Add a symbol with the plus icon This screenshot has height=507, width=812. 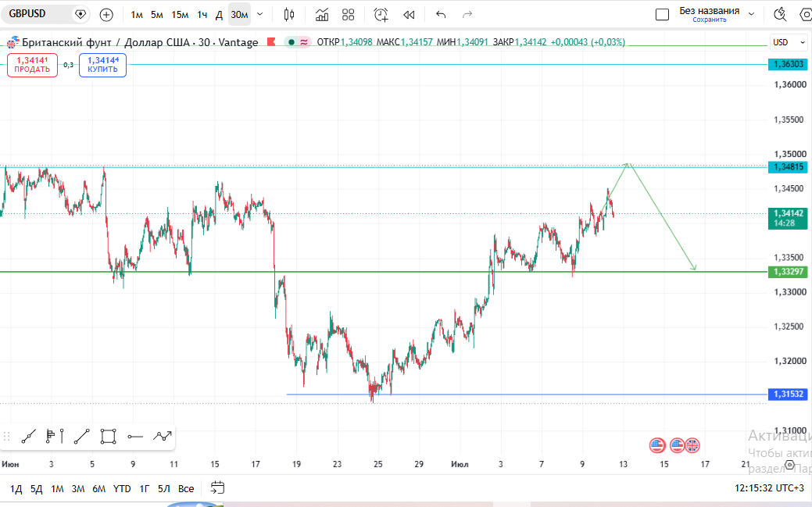[x=106, y=15]
